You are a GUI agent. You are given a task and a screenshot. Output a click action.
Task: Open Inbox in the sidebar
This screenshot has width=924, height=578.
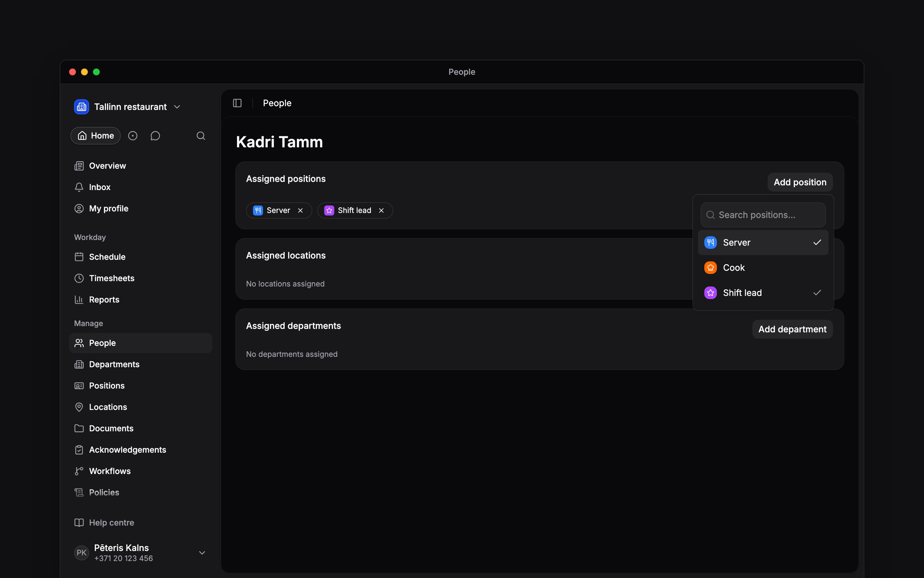click(x=140, y=187)
